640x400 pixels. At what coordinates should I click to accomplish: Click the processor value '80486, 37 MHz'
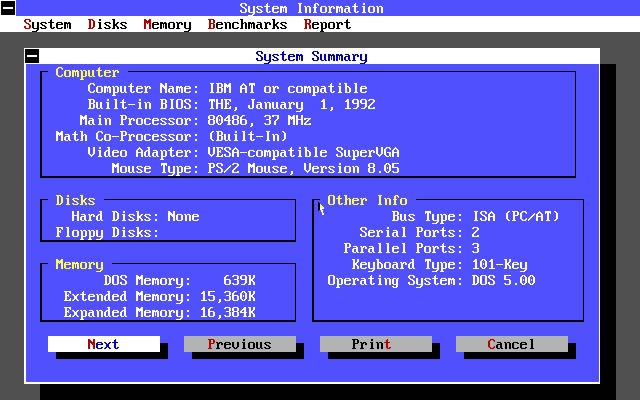(260, 120)
